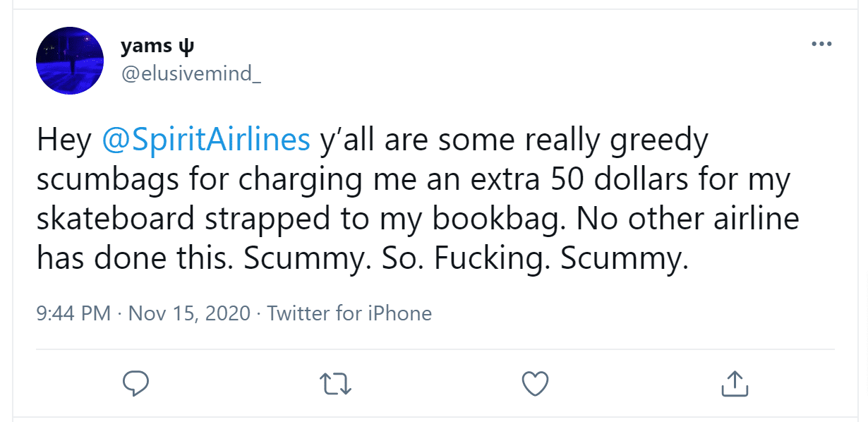Visit the @elusivemind_ handle

click(x=191, y=73)
